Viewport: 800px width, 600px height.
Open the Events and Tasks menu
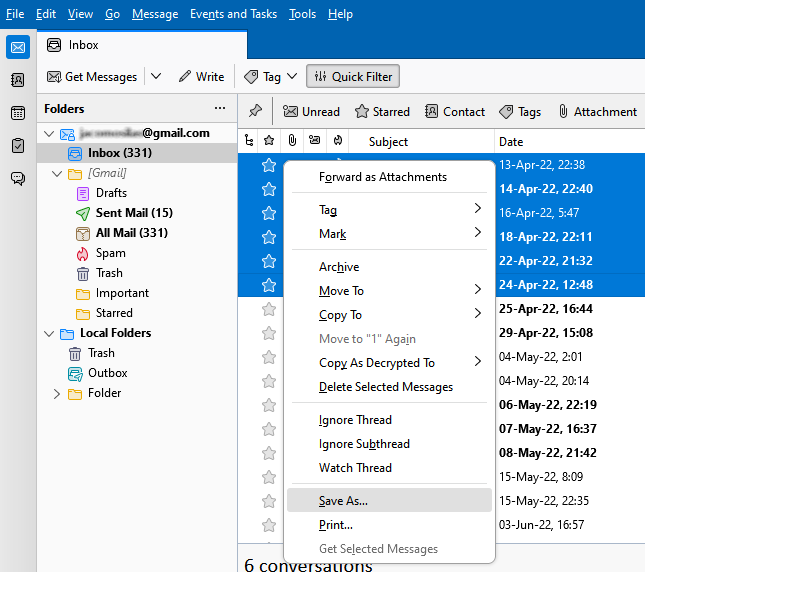pos(233,14)
